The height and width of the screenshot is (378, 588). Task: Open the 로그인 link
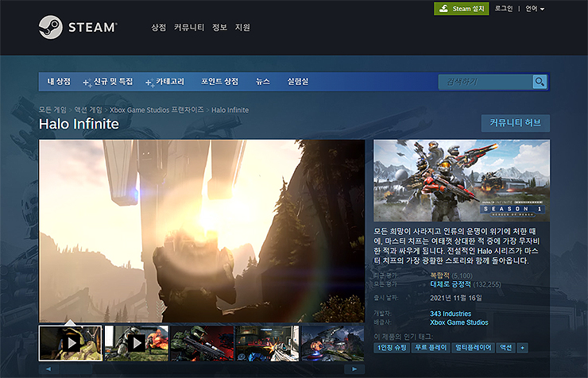tap(503, 9)
